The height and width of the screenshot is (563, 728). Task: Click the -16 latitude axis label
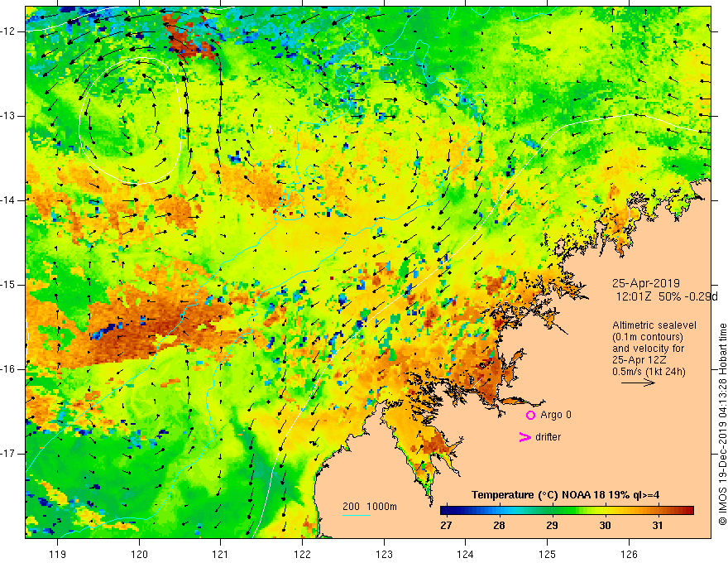click(8, 369)
